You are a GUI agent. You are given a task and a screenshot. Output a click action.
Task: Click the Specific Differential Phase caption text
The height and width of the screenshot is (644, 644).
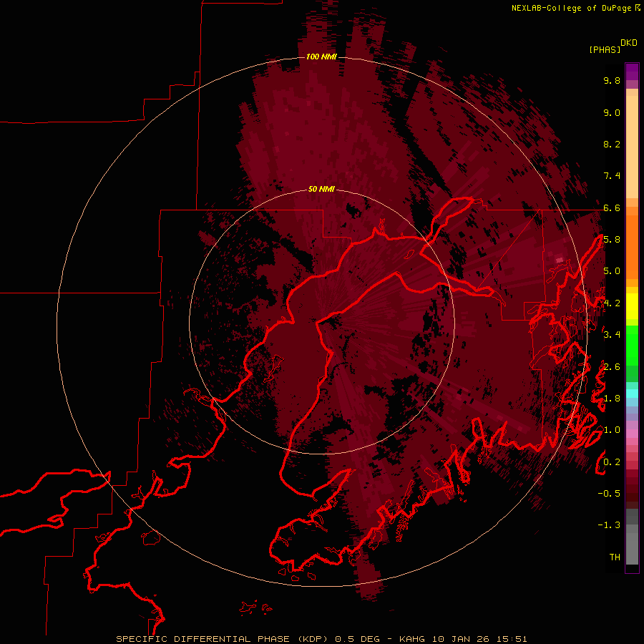pos(321,639)
